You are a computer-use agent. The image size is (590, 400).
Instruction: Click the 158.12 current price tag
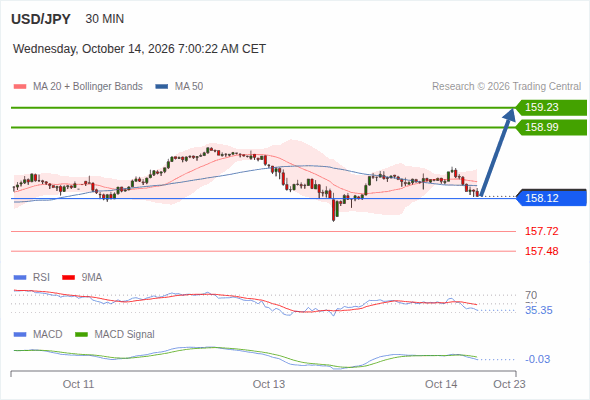[551, 198]
